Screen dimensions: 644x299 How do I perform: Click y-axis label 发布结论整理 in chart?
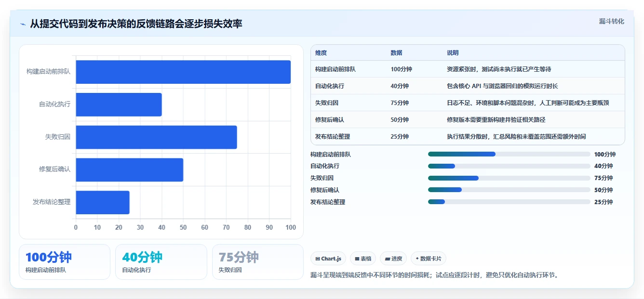pos(52,202)
